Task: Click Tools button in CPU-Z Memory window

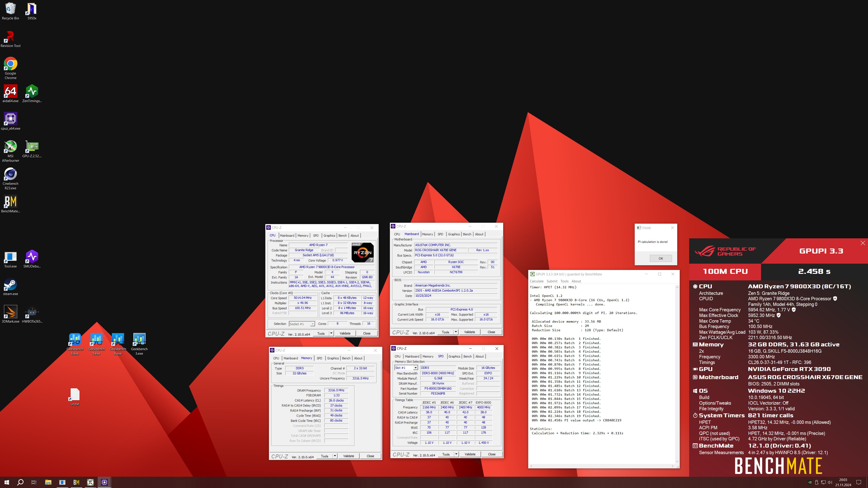Action: click(325, 456)
